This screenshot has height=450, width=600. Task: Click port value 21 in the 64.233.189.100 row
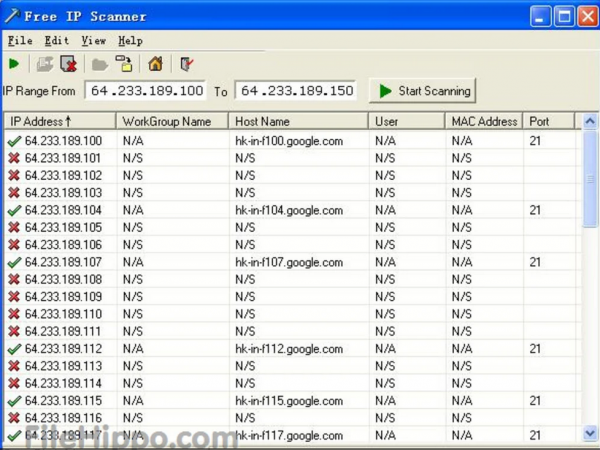pyautogui.click(x=535, y=141)
